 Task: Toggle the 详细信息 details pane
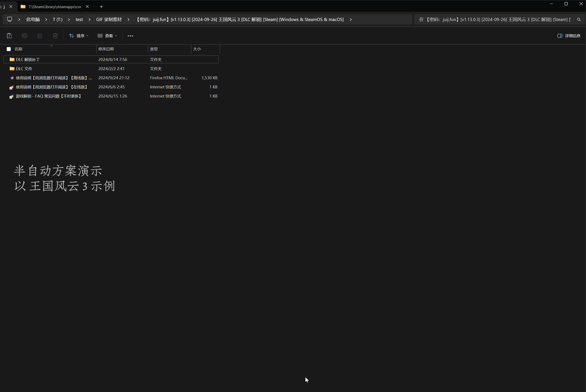coord(569,36)
